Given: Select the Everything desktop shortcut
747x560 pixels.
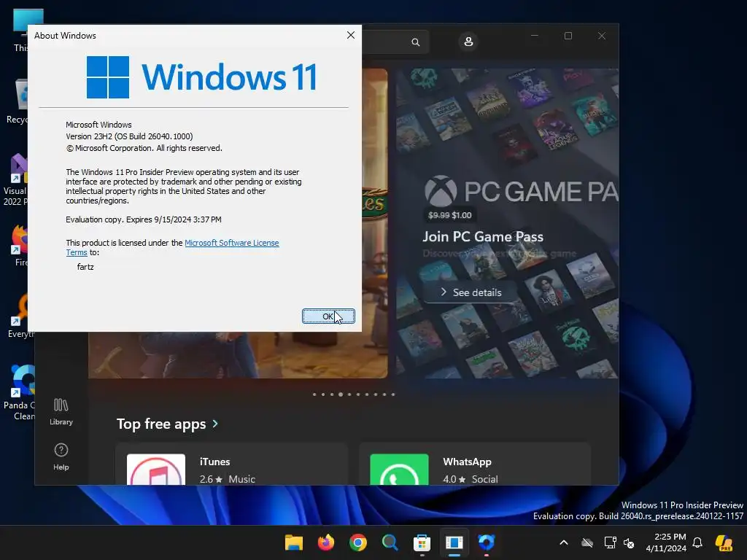Looking at the screenshot, I should pyautogui.click(x=21, y=316).
